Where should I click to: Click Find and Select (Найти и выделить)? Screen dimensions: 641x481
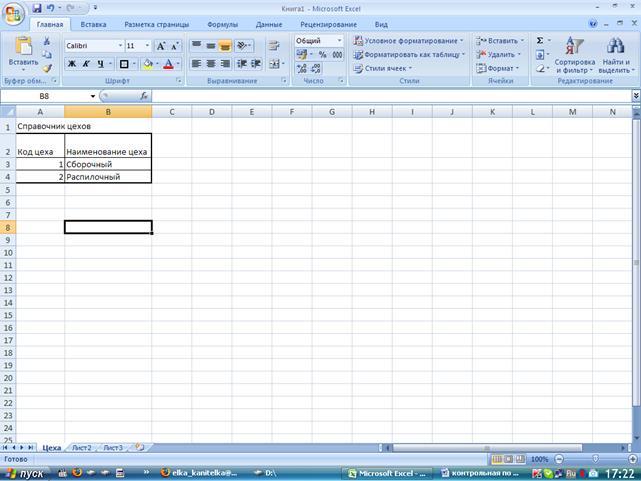[x=615, y=56]
